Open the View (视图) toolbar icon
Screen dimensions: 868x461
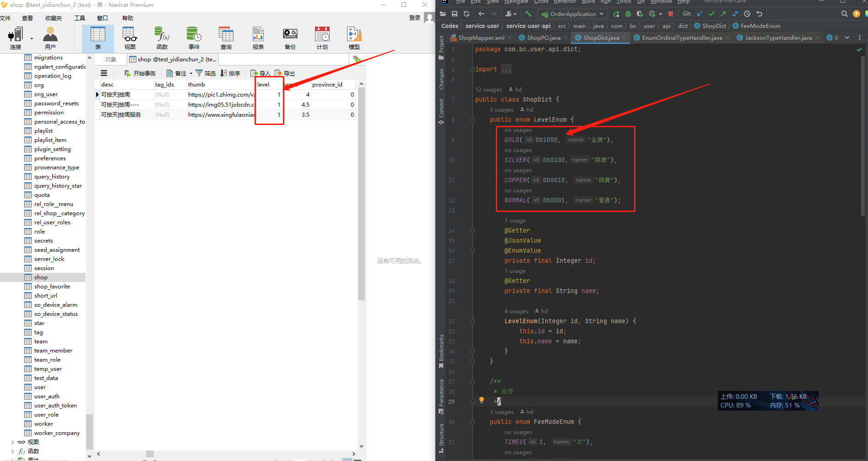tap(130, 38)
